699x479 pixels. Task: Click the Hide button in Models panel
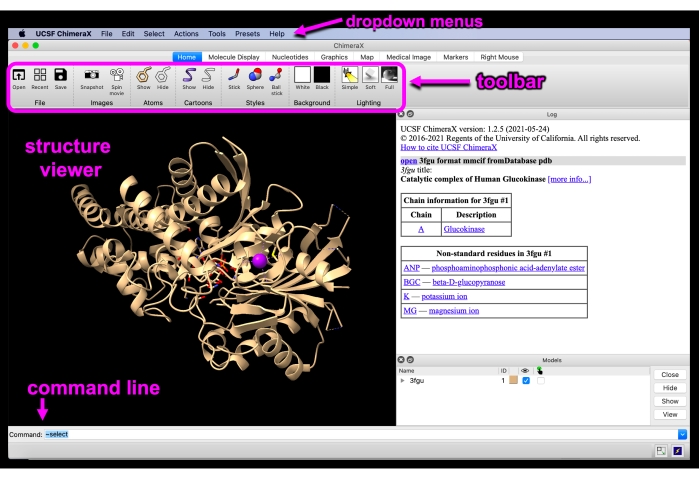670,388
